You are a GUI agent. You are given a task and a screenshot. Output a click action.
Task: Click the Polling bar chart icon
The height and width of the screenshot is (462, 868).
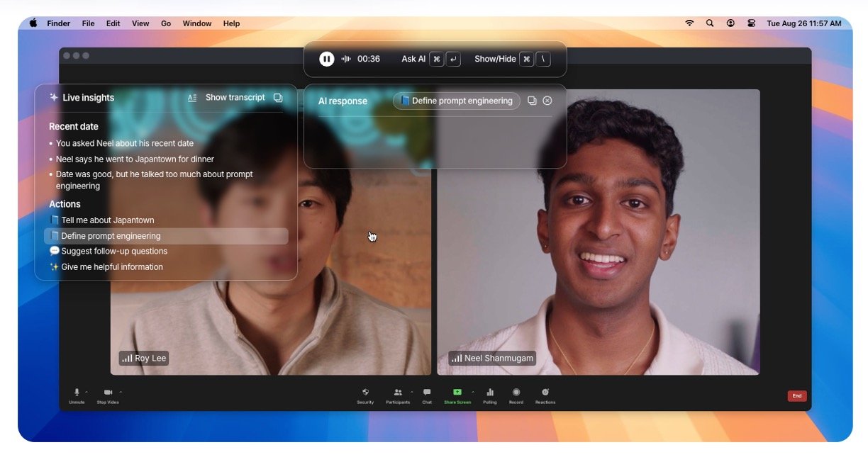click(x=489, y=393)
